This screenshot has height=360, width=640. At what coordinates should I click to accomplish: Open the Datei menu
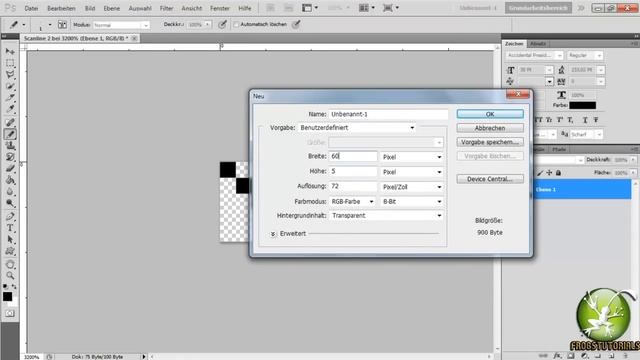(x=31, y=8)
